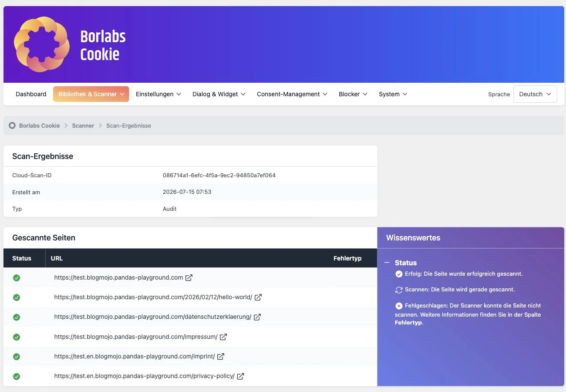566x392 pixels.
Task: Click the Typ value Audit
Action: pyautogui.click(x=170, y=209)
